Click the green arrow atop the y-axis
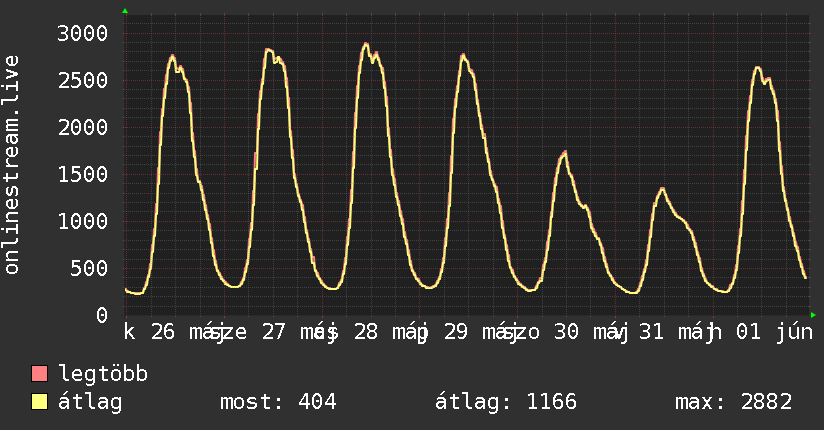The height and width of the screenshot is (430, 824). 125,11
